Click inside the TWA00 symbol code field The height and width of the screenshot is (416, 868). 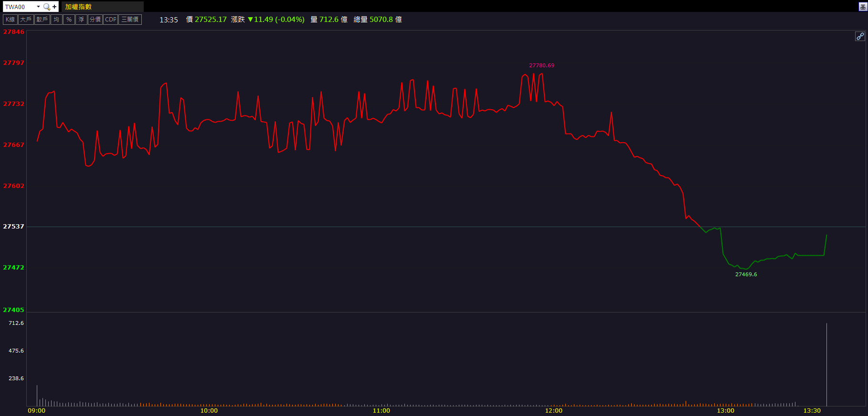pyautogui.click(x=19, y=7)
